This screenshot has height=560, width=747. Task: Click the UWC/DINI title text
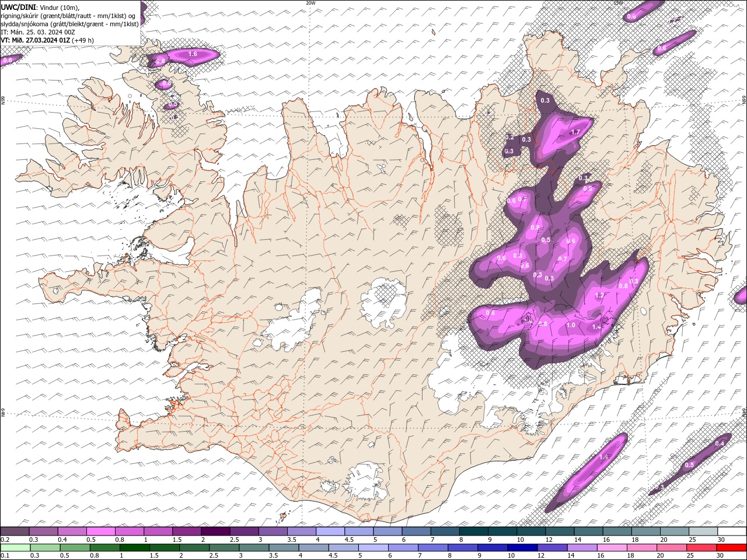[18, 6]
